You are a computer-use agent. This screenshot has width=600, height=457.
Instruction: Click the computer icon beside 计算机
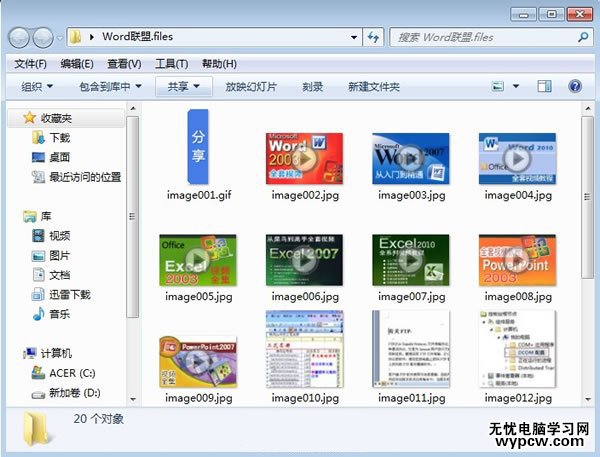pyautogui.click(x=30, y=353)
